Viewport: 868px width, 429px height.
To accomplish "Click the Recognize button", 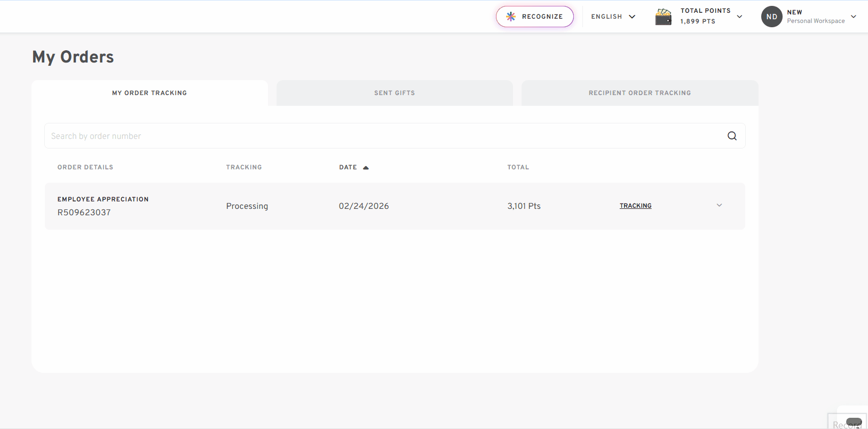I will point(535,17).
